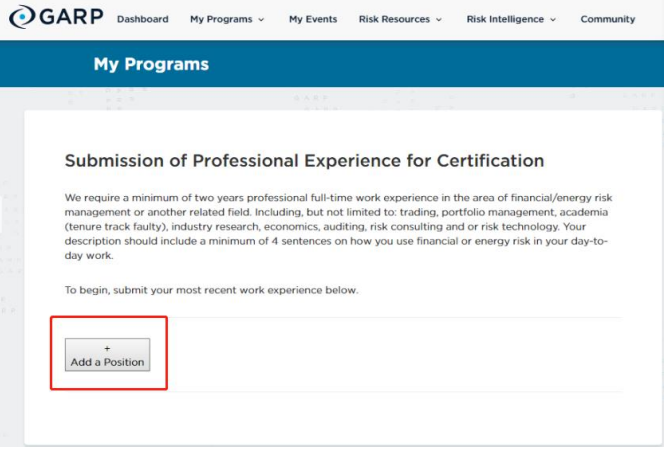The height and width of the screenshot is (451, 670).
Task: Expand the chevron beside My Programs
Action: (262, 20)
